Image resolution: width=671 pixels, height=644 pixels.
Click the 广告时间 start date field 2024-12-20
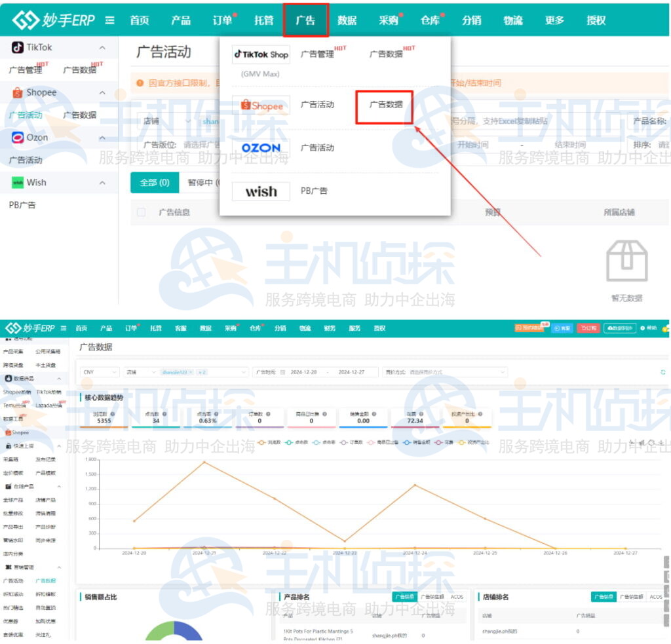pyautogui.click(x=306, y=372)
